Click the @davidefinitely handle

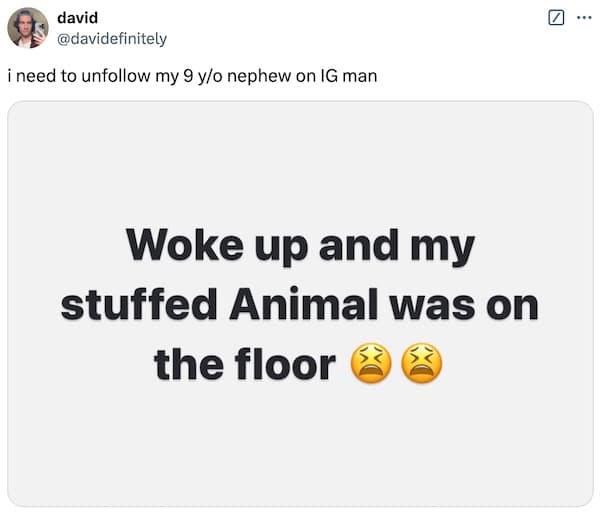pyautogui.click(x=112, y=38)
